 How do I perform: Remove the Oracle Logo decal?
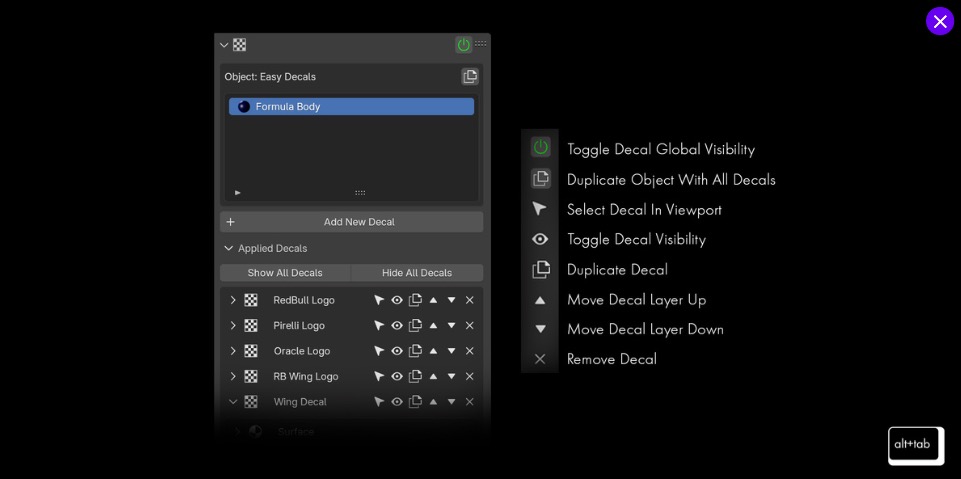click(x=469, y=351)
